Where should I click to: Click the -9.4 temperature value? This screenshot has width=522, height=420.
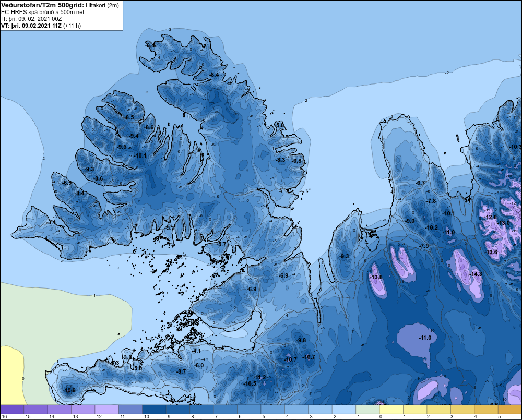tap(134, 136)
